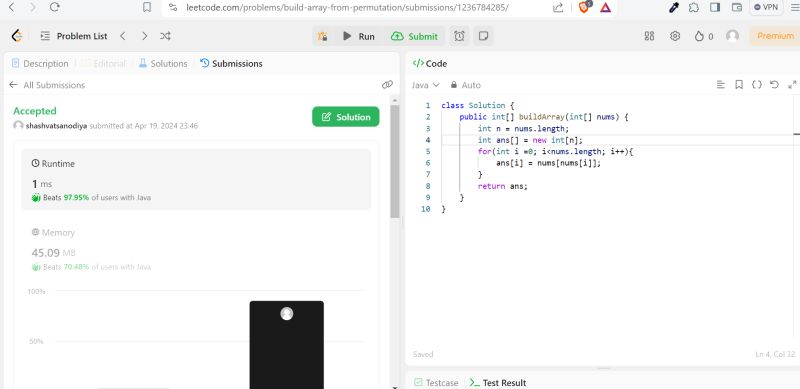Screen dimensions: 800x389
Task: Format code with the braces icon
Action: point(757,85)
